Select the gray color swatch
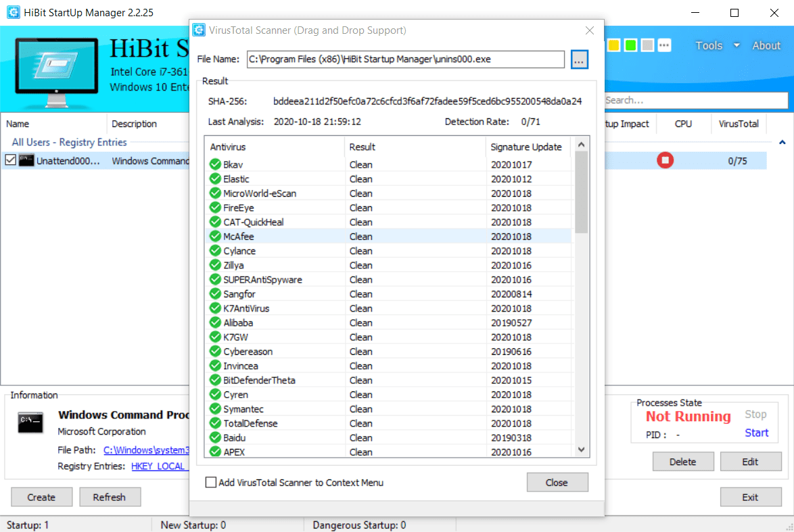794x532 pixels. pyautogui.click(x=647, y=45)
